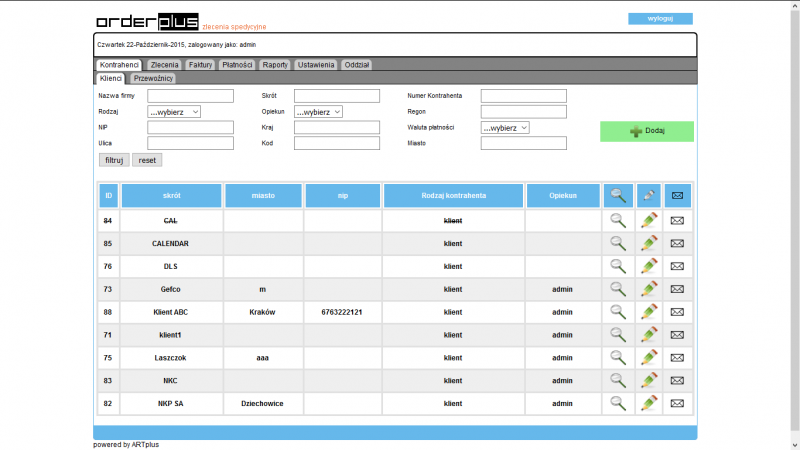Email the DLS client
Screen dimensions: 800x450
click(677, 266)
